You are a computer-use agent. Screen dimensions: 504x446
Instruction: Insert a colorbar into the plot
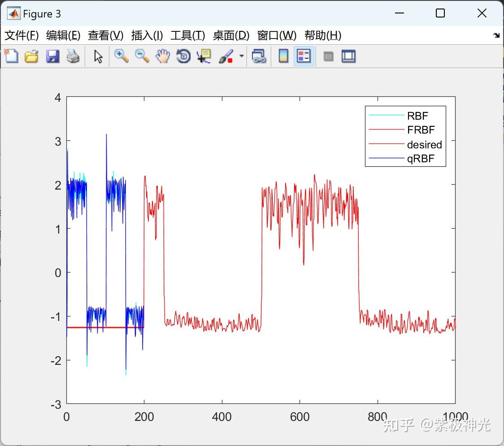pyautogui.click(x=283, y=56)
